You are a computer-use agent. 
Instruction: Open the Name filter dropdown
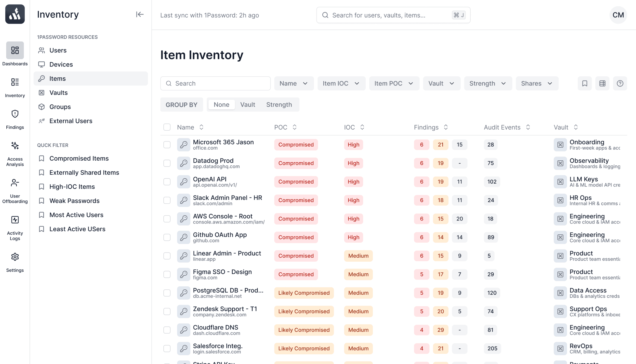tap(294, 83)
